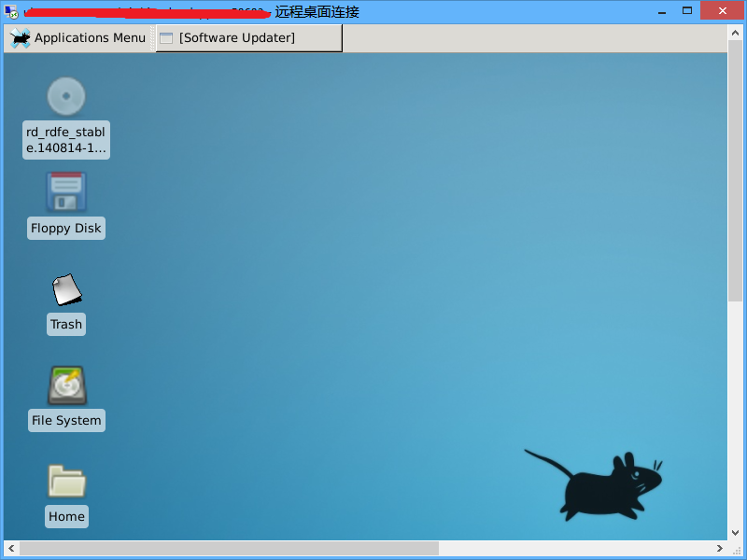
Task: Click the horizontal scrollbar left arrow
Action: (x=11, y=548)
